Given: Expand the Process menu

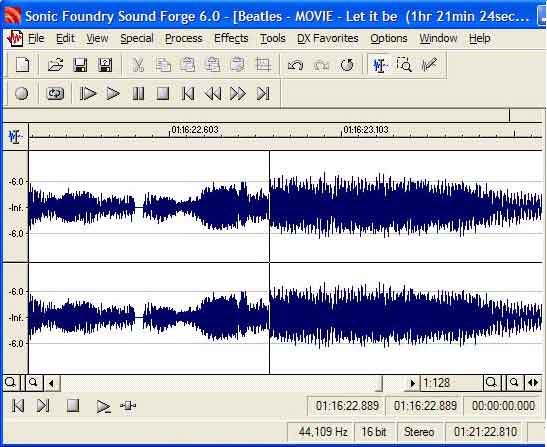Looking at the screenshot, I should (x=183, y=38).
